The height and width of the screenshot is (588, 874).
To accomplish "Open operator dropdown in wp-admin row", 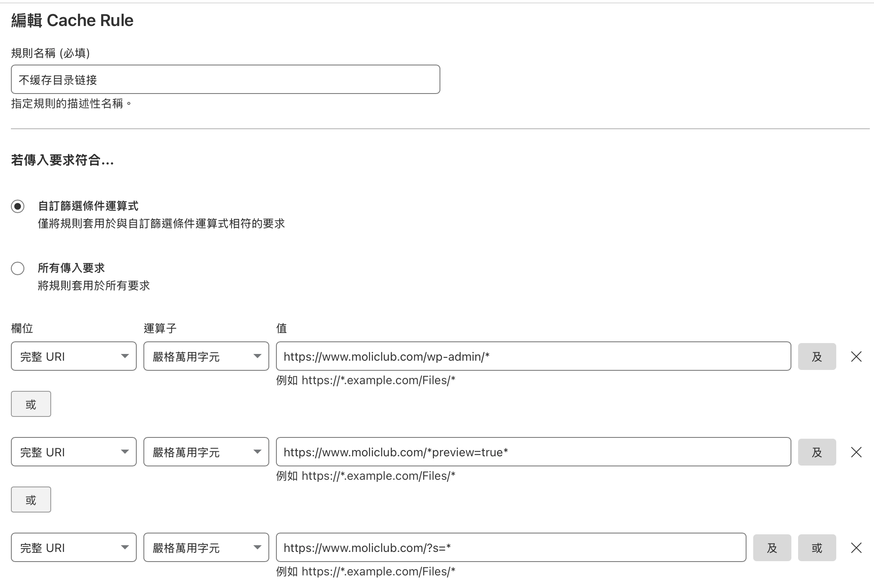I will (206, 356).
